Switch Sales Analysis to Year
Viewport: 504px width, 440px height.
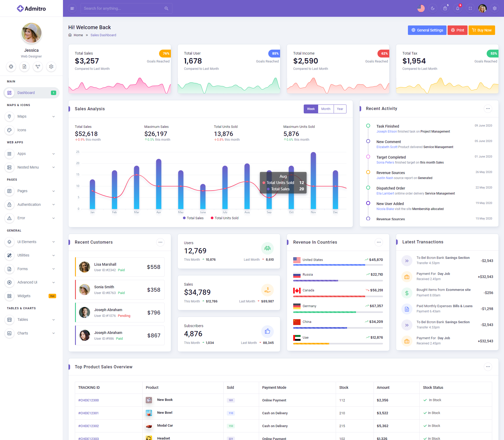point(340,109)
